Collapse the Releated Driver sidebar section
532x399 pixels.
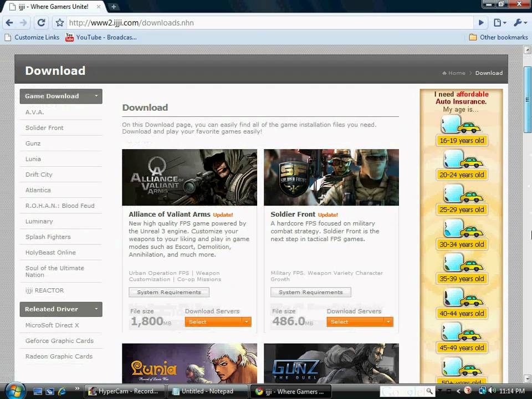coord(61,309)
